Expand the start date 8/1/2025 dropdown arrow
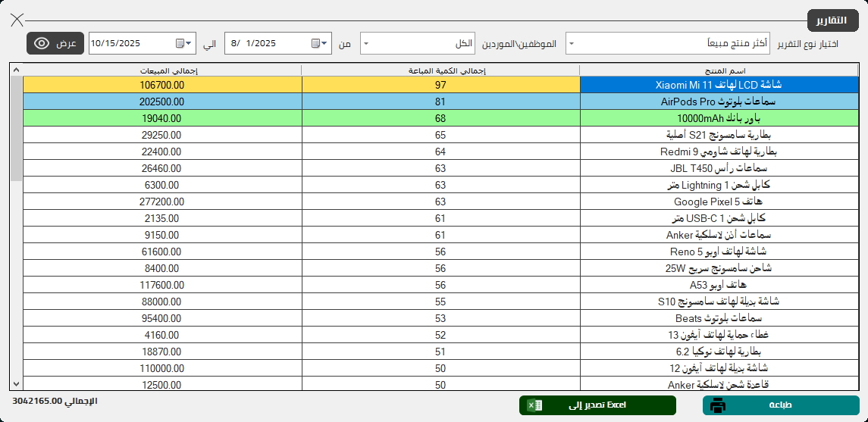The width and height of the screenshot is (868, 422). (325, 43)
